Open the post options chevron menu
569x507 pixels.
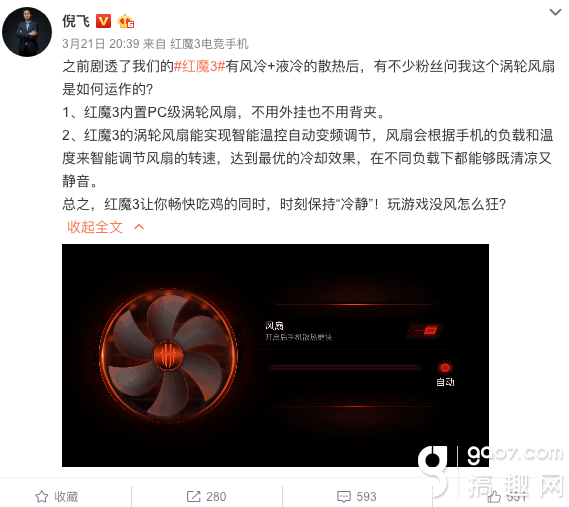click(555, 12)
